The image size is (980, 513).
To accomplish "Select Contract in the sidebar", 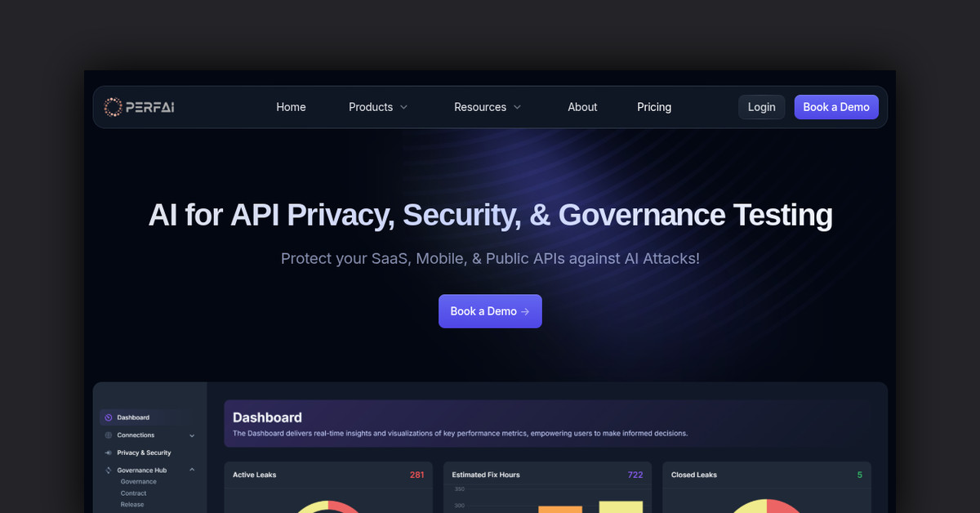I will coord(134,493).
